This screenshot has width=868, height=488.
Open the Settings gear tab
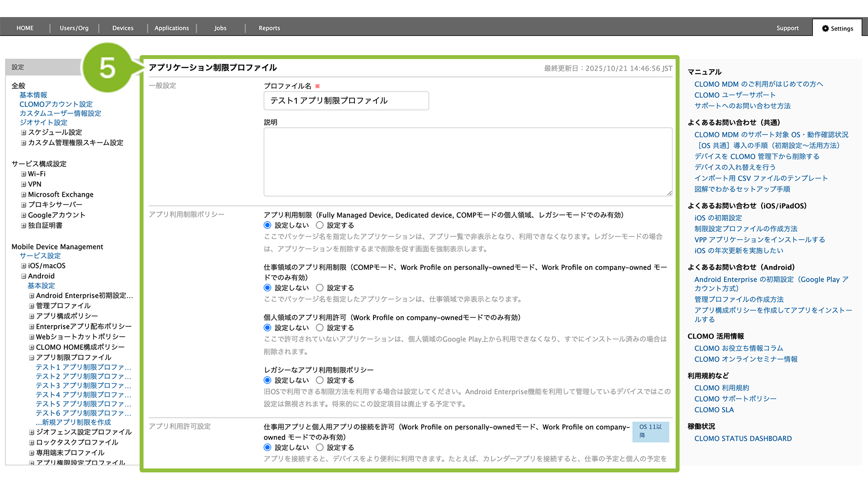point(837,28)
